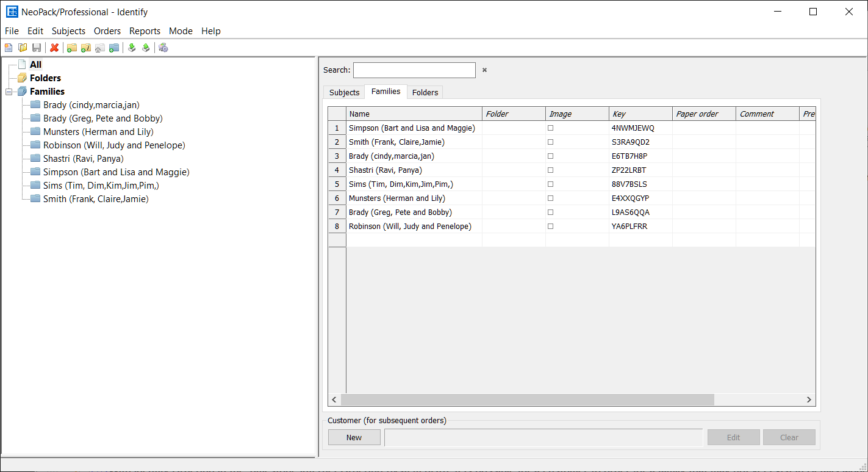Click the Comment column header

point(767,114)
